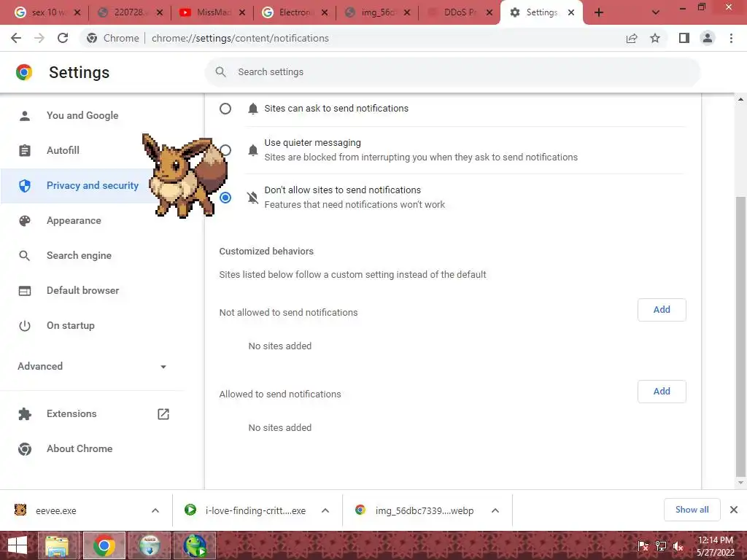The width and height of the screenshot is (747, 560).
Task: Open a new tab with plus button
Action: click(x=599, y=12)
